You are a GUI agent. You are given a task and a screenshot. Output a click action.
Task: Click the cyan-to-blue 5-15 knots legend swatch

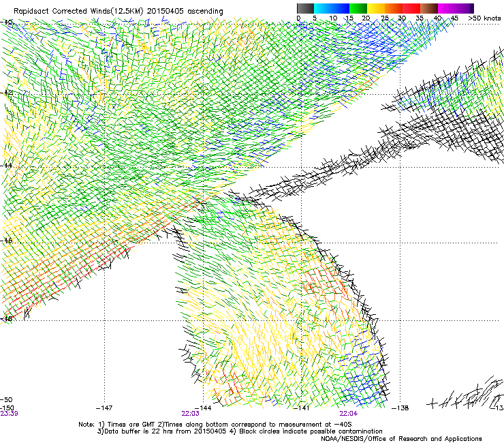(332, 8)
